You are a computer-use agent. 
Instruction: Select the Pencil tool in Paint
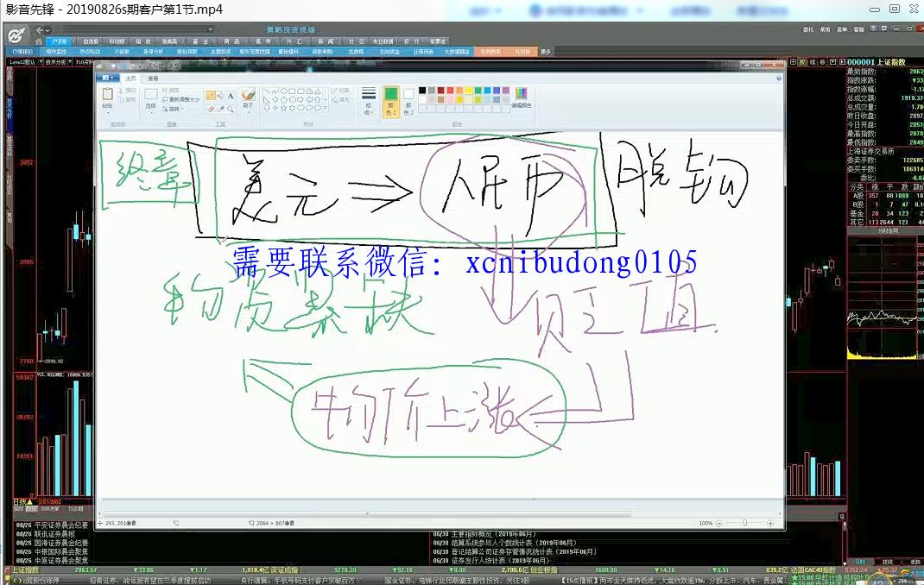click(x=210, y=95)
